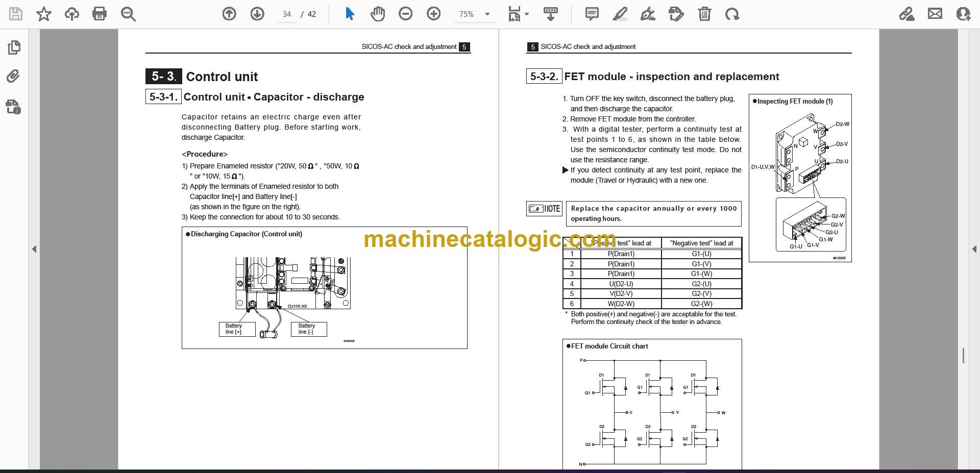Send file by email envelope icon

(x=935, y=14)
